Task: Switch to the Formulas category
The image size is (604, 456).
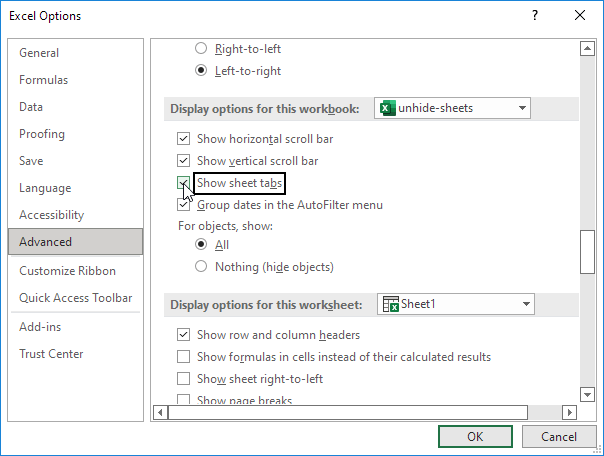Action: coord(44,80)
